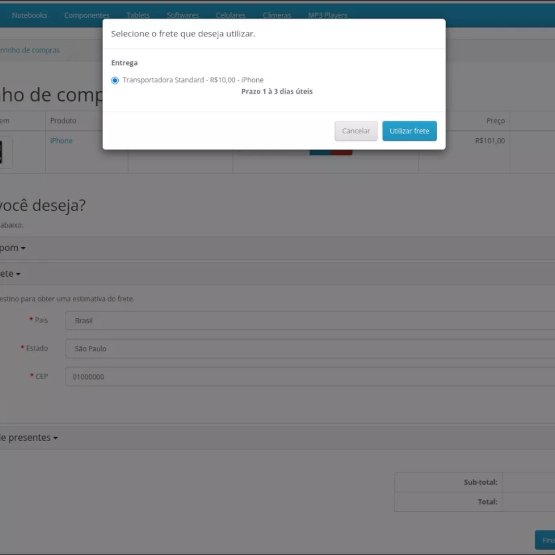Dismiss the dialog via Cancelar

point(356,131)
